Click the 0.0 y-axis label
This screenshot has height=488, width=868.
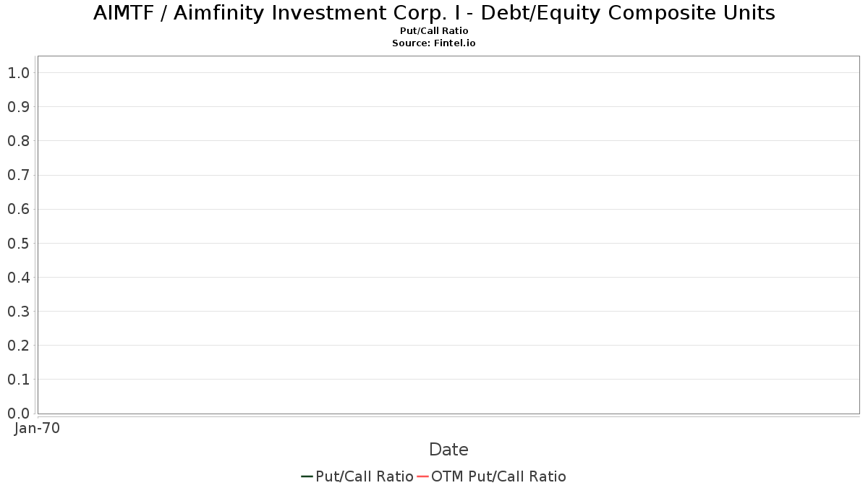pos(18,413)
